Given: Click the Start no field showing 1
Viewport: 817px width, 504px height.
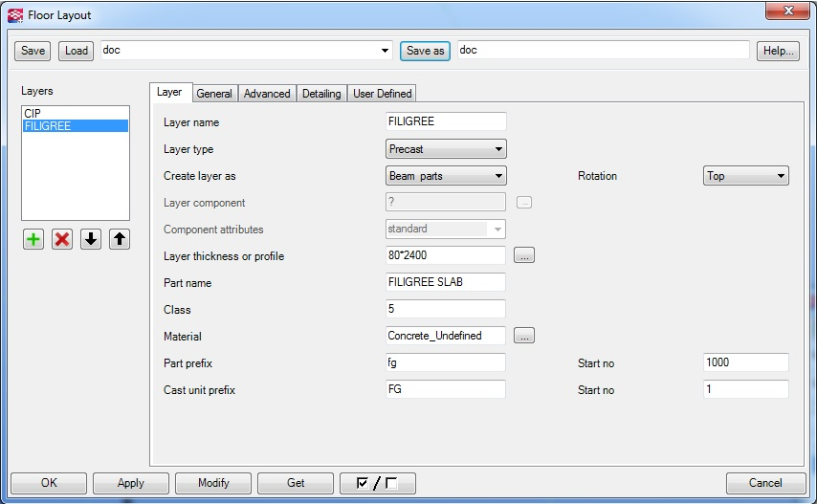Looking at the screenshot, I should click(x=745, y=389).
